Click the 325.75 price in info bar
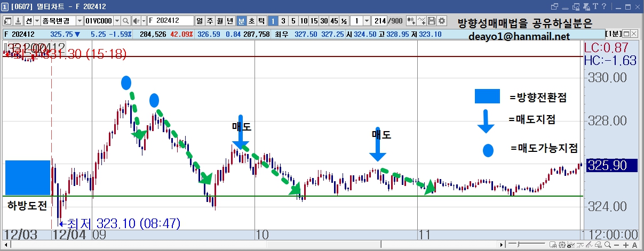644x251 pixels. 61,34
